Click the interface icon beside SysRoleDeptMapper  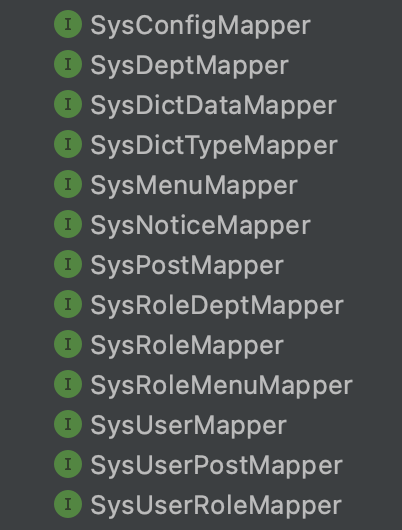click(68, 304)
